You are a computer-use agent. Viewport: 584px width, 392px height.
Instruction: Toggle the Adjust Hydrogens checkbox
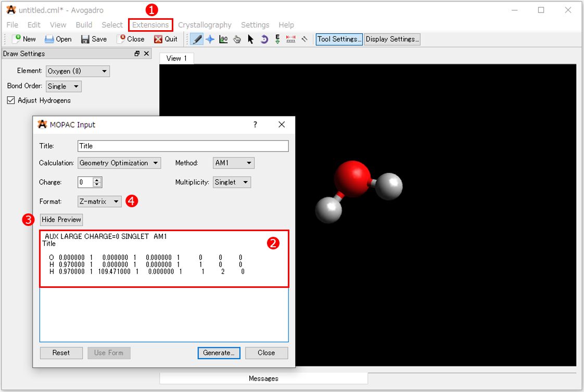(x=11, y=100)
